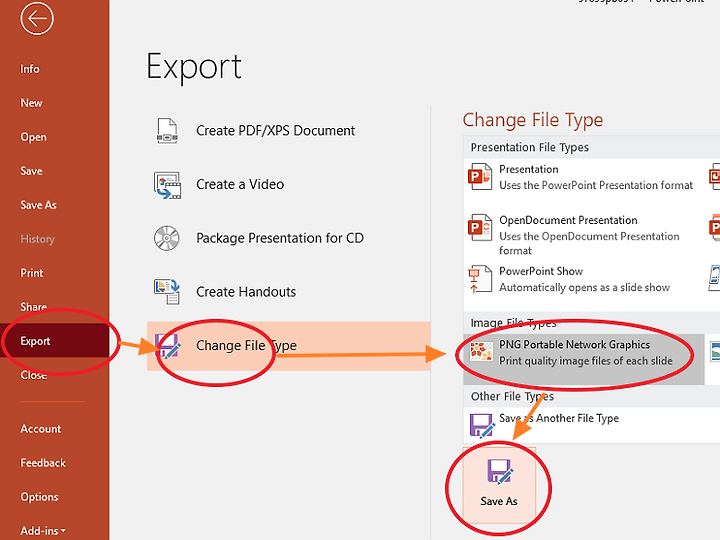The width and height of the screenshot is (720, 540).
Task: Open the Info page
Action: point(30,69)
